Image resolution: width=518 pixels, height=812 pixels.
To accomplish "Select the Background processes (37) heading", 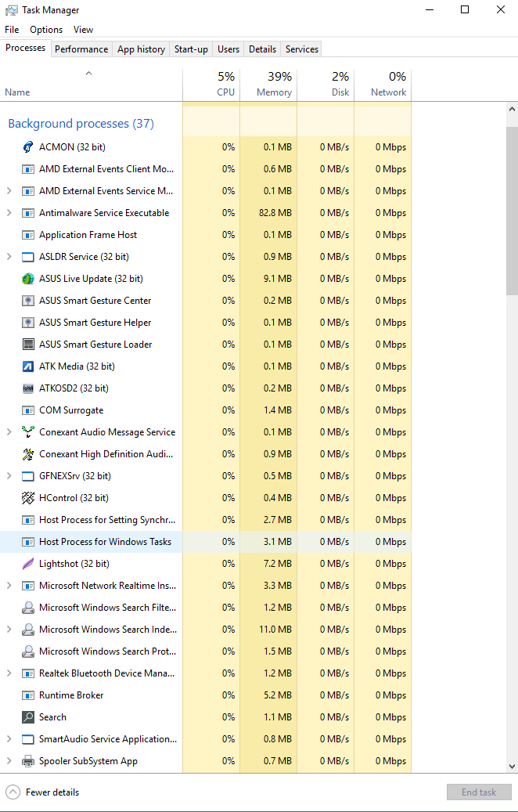I will 81,124.
